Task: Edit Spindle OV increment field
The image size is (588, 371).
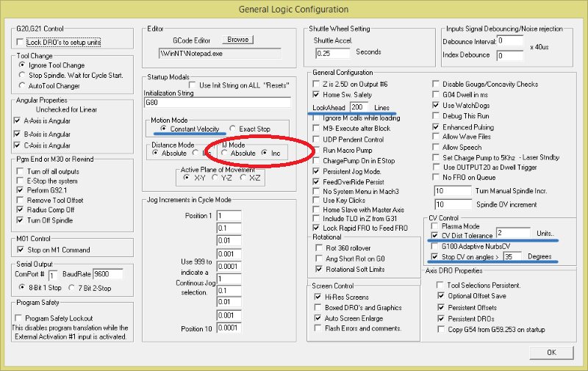Action: pyautogui.click(x=453, y=205)
